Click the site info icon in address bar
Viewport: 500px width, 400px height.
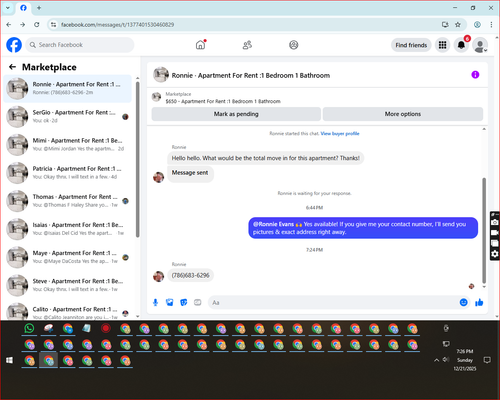53,25
